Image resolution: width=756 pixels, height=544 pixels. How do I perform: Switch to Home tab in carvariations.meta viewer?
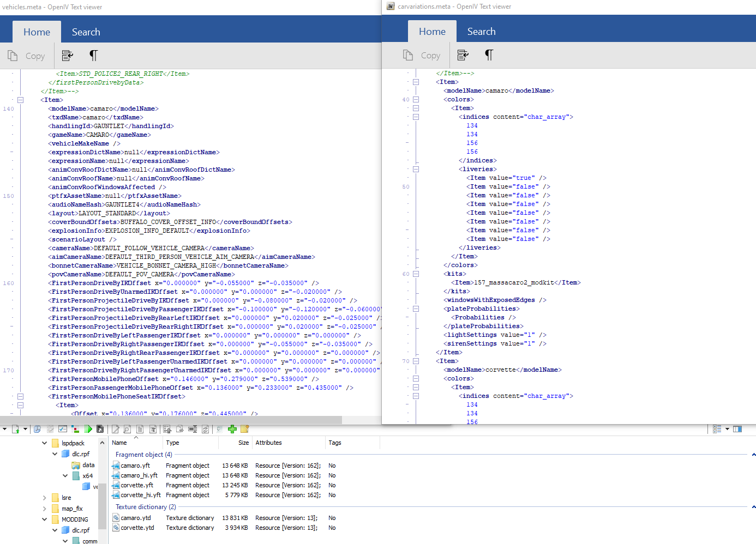point(432,32)
